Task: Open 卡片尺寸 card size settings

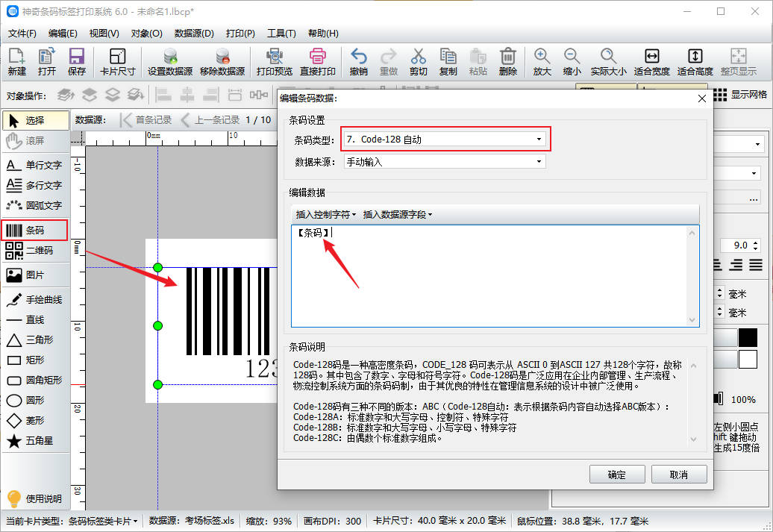Action: (x=117, y=62)
